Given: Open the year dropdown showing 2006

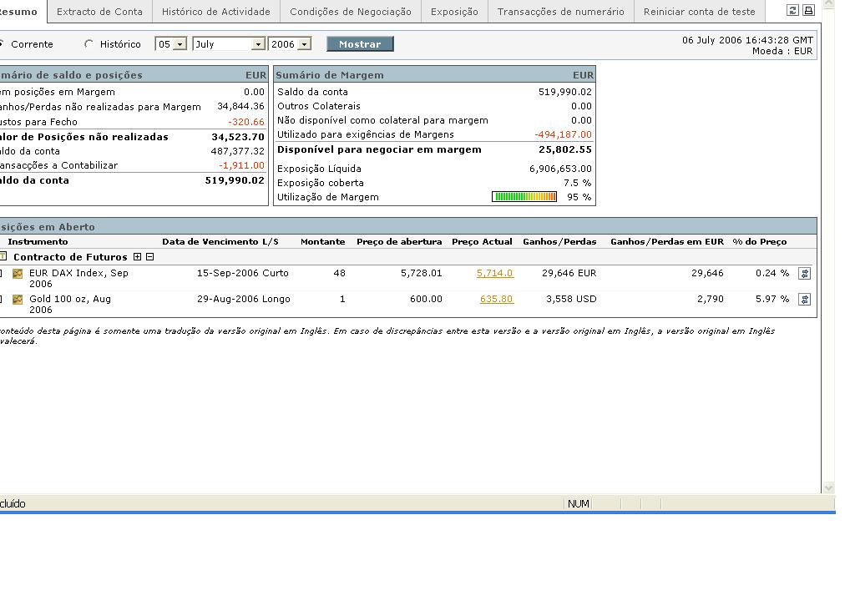Looking at the screenshot, I should [304, 44].
